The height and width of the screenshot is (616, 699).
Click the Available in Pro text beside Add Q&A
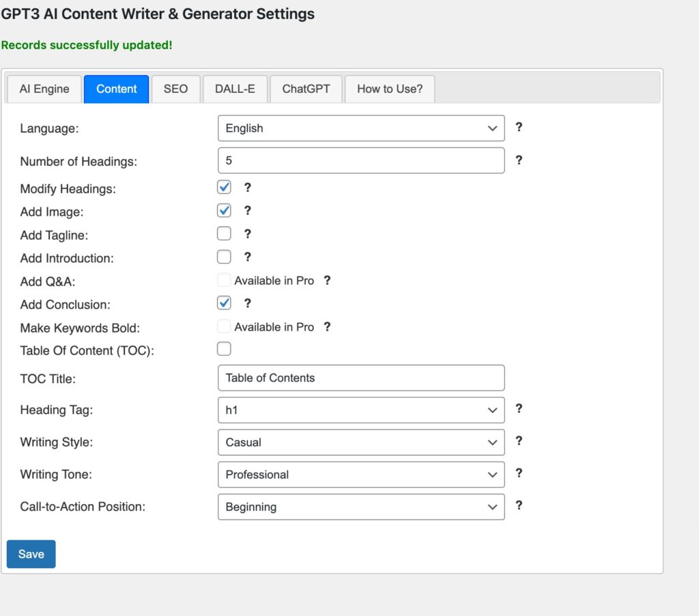(x=274, y=281)
